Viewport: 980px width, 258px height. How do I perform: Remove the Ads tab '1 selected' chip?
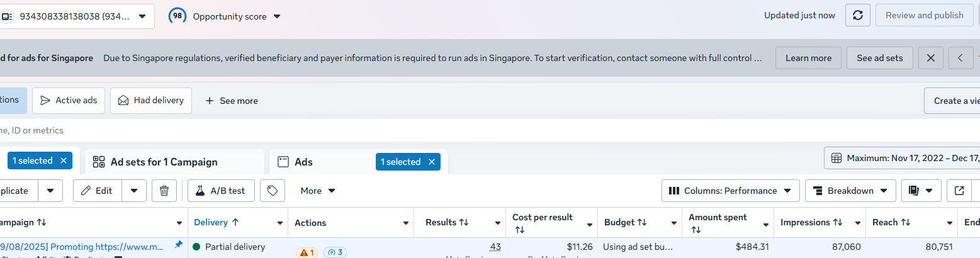tap(432, 162)
